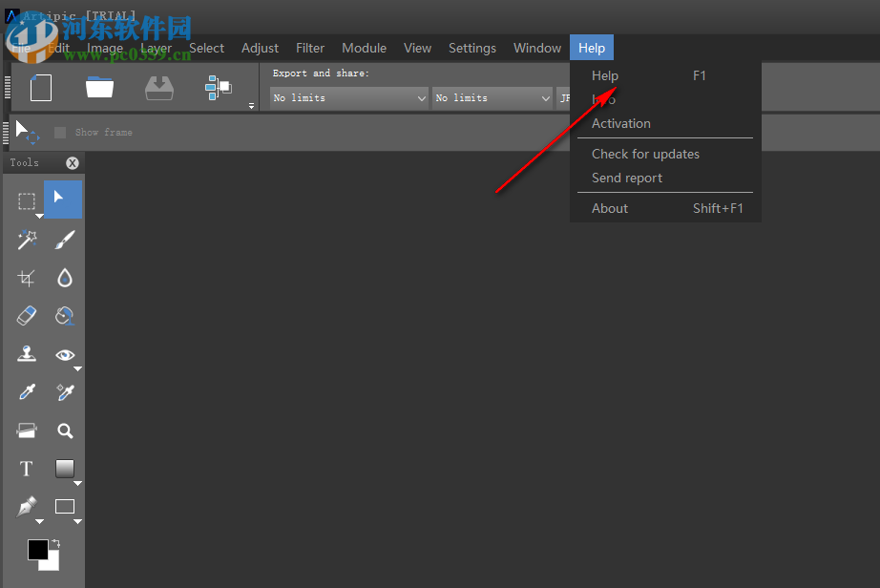Open the Settings menu
The width and height of the screenshot is (880, 588).
click(472, 49)
